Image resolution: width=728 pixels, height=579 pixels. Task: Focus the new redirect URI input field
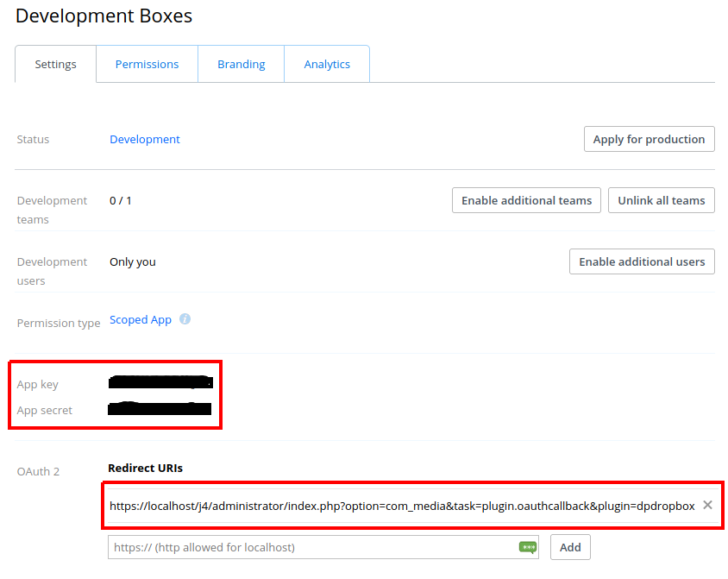click(311, 547)
